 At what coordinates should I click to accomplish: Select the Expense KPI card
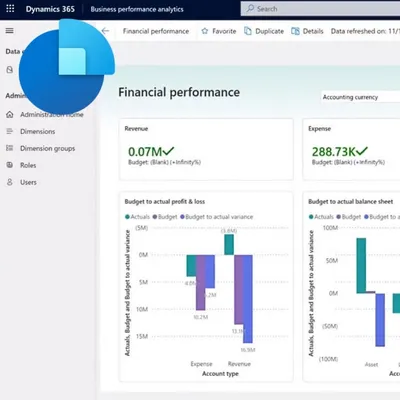(x=351, y=149)
